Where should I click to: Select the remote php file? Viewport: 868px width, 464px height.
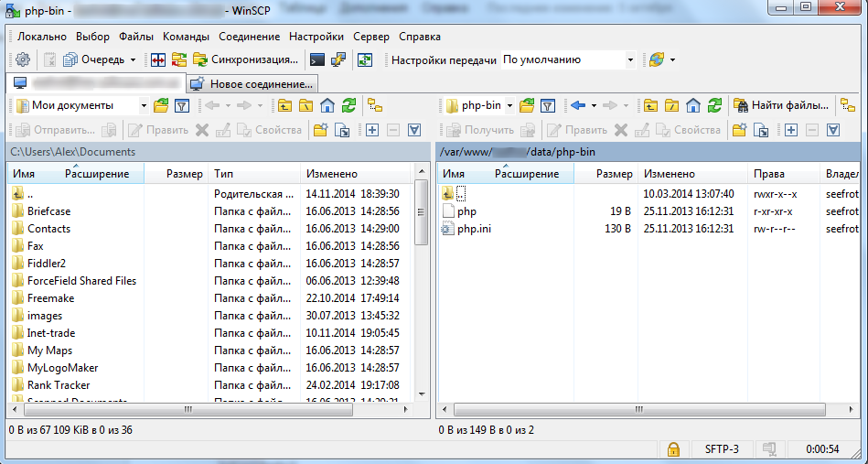[x=466, y=211]
